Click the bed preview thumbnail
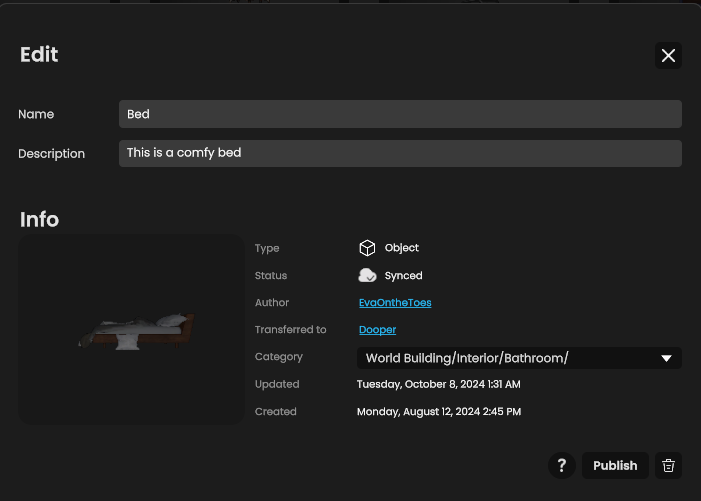Screen dimensions: 701x501 (132, 330)
